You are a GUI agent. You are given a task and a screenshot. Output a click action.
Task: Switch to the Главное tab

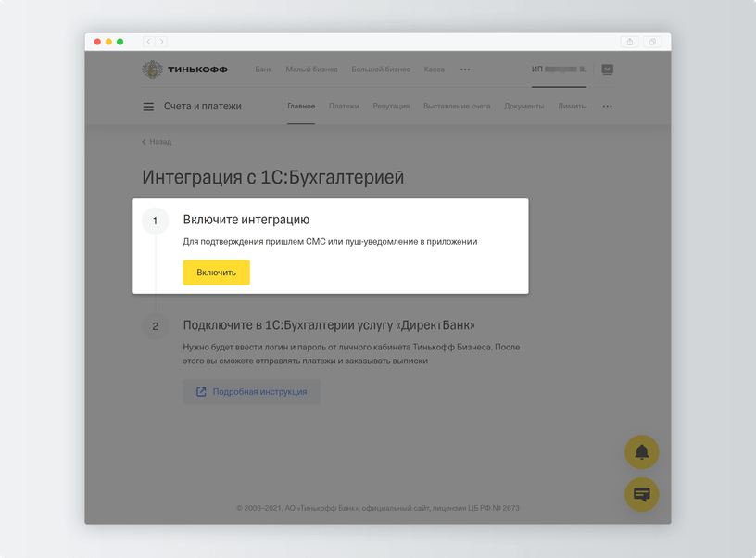301,106
